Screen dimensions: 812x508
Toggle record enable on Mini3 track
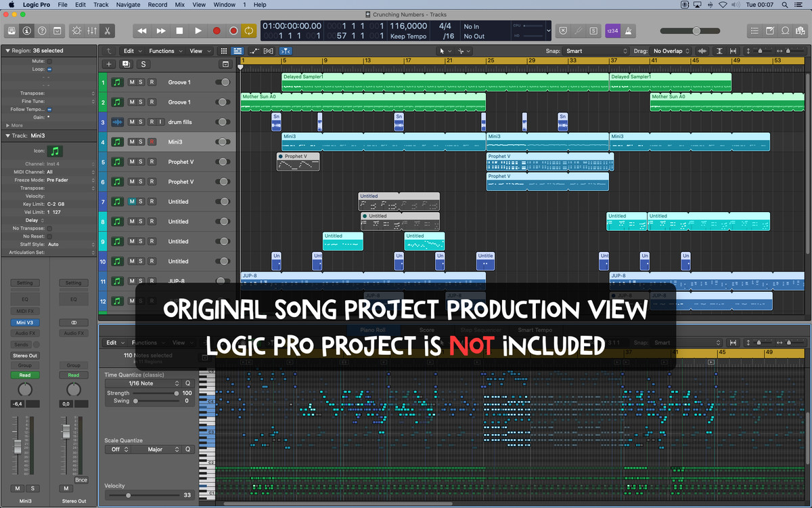coord(152,142)
